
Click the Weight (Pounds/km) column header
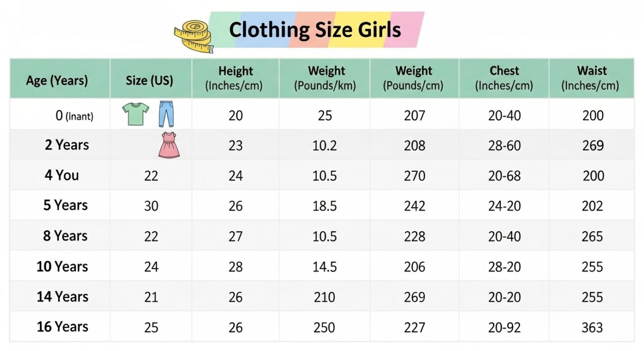click(x=324, y=78)
